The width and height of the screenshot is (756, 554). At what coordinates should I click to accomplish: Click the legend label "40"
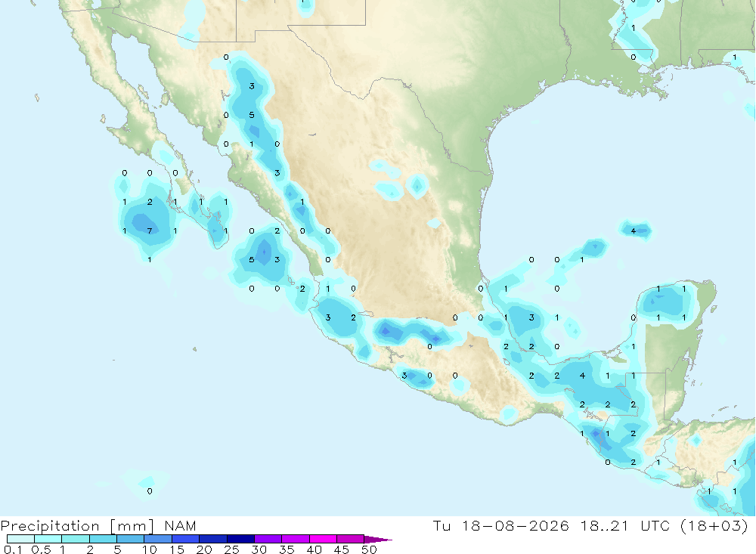click(x=314, y=549)
